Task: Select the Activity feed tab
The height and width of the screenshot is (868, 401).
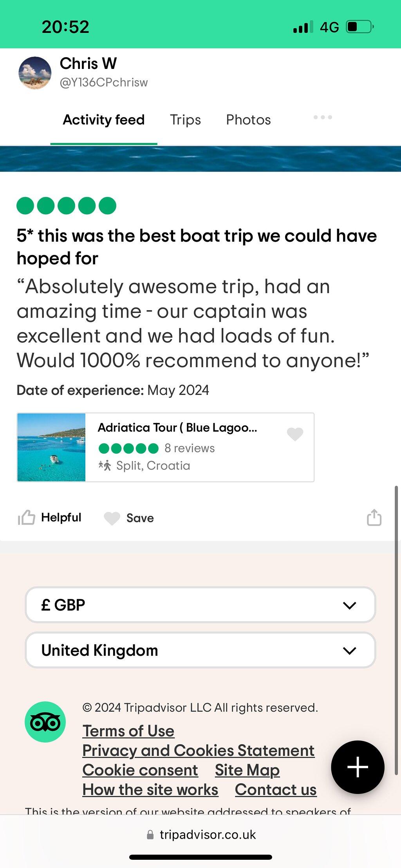Action: point(104,120)
